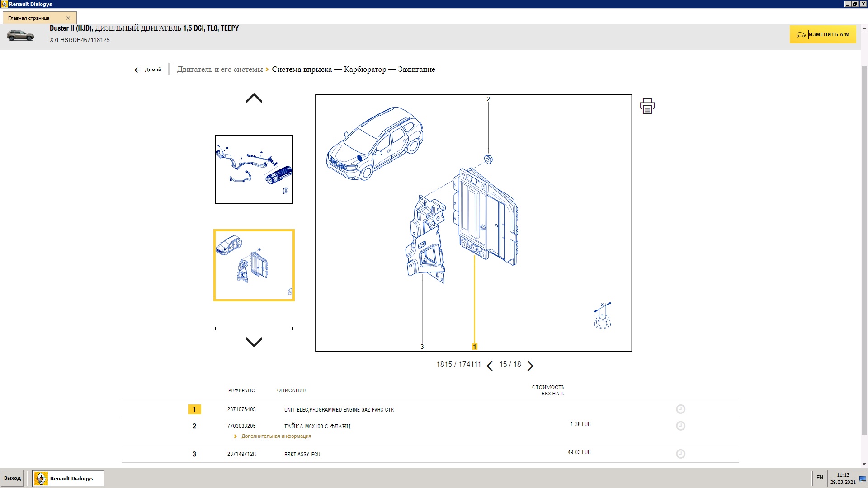Click description UNIT-ELEC,PROGRAMMED ENGINE GAZ PVHC CTR

tap(339, 410)
